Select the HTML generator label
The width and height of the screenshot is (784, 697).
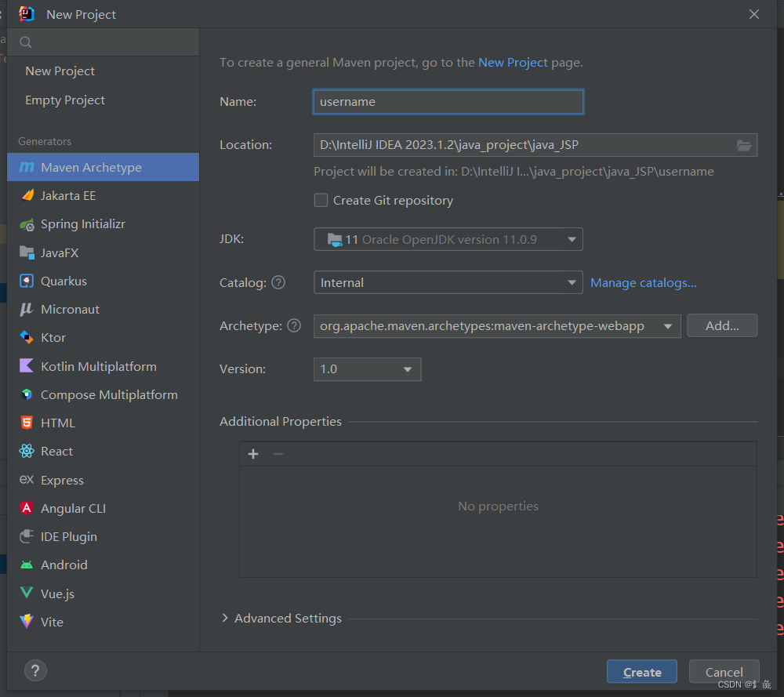[x=57, y=423]
